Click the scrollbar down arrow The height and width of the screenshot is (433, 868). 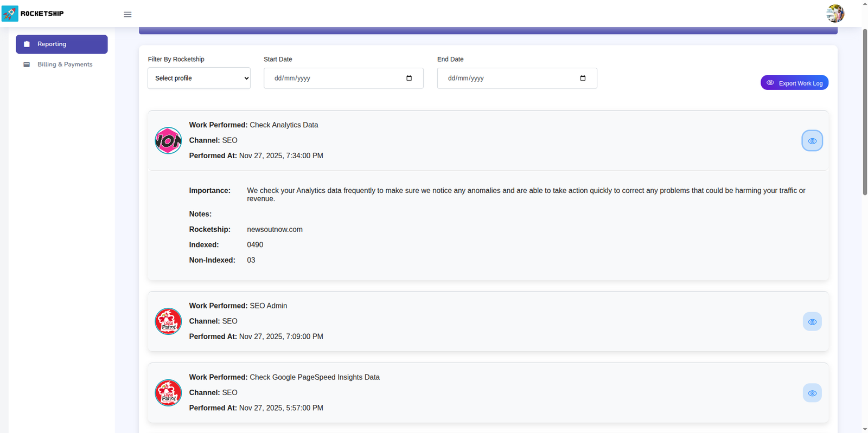tap(865, 429)
